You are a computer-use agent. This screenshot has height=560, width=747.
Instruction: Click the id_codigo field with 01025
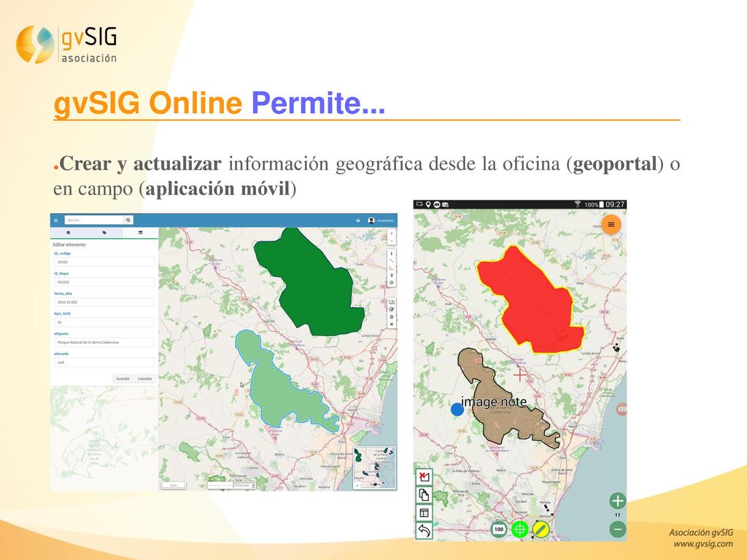[104, 262]
